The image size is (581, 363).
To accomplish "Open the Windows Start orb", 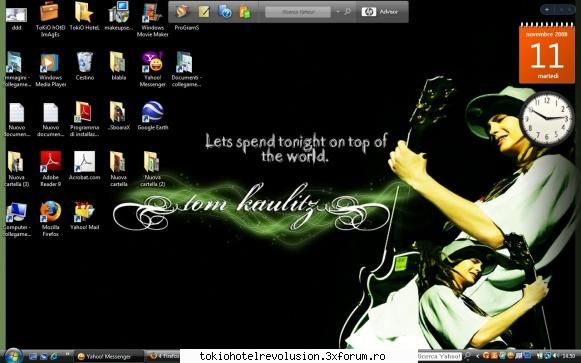I will coord(14,356).
